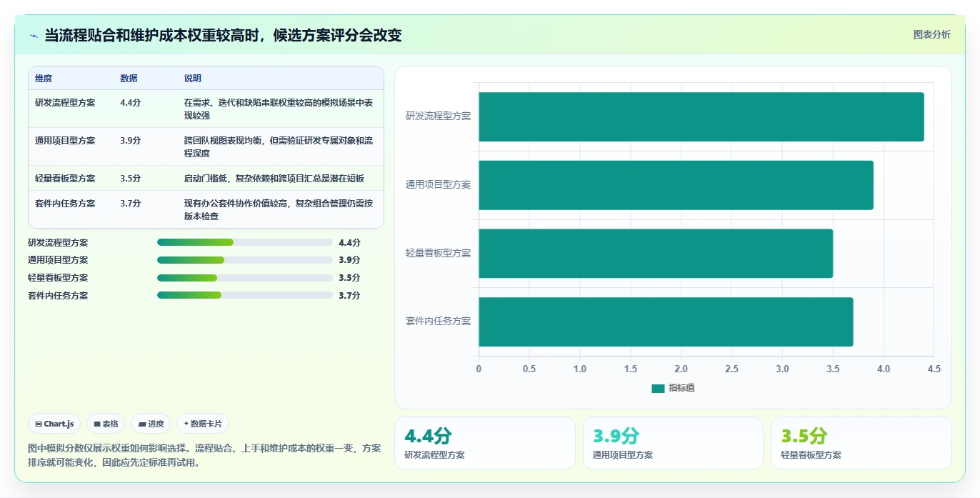Click the 3.9分 value beside the progress bar
Screen dimensions: 980x498
(350, 260)
